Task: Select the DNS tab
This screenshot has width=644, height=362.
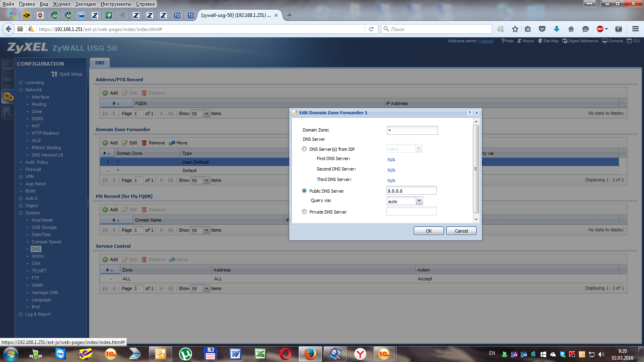Action: [100, 63]
